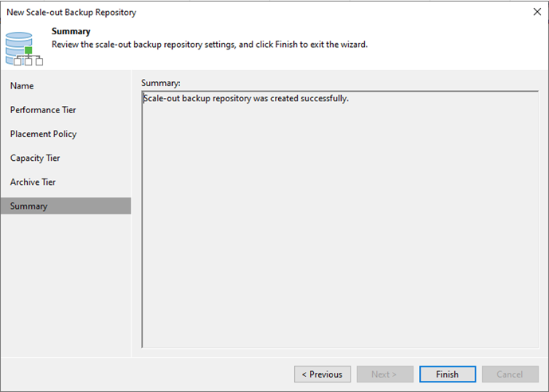Click the scale-out repository wizard icon
The image size is (549, 392).
click(x=24, y=49)
